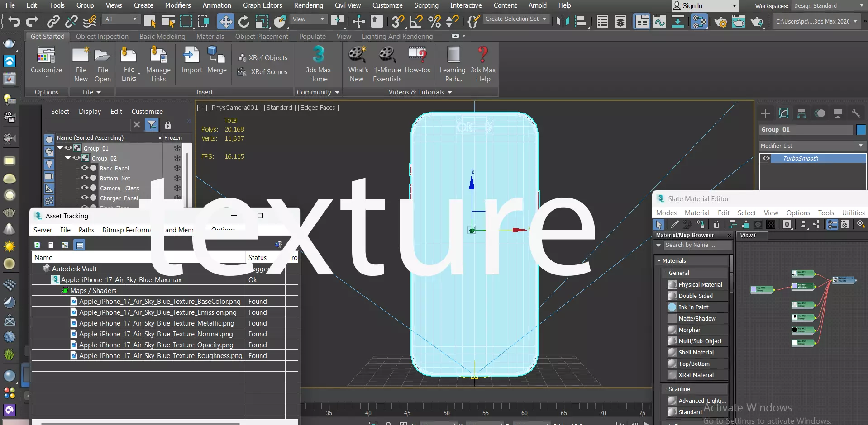
Task: Choose the Select Object cursor tool
Action: [x=150, y=21]
